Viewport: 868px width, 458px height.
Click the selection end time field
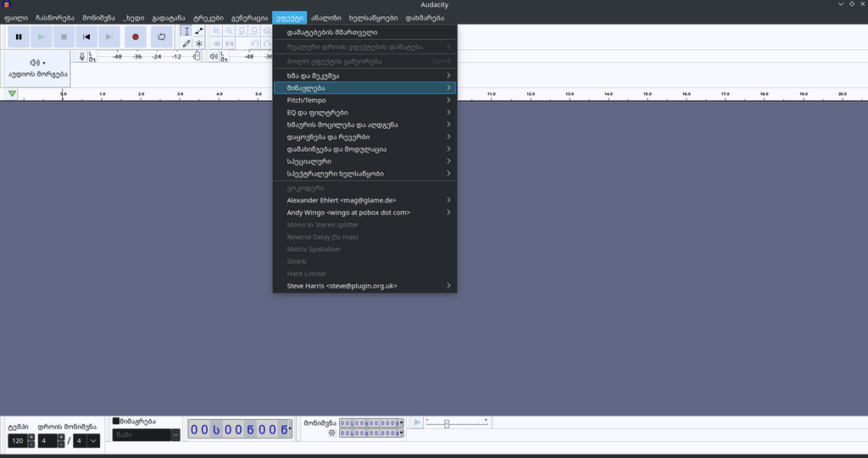371,433
